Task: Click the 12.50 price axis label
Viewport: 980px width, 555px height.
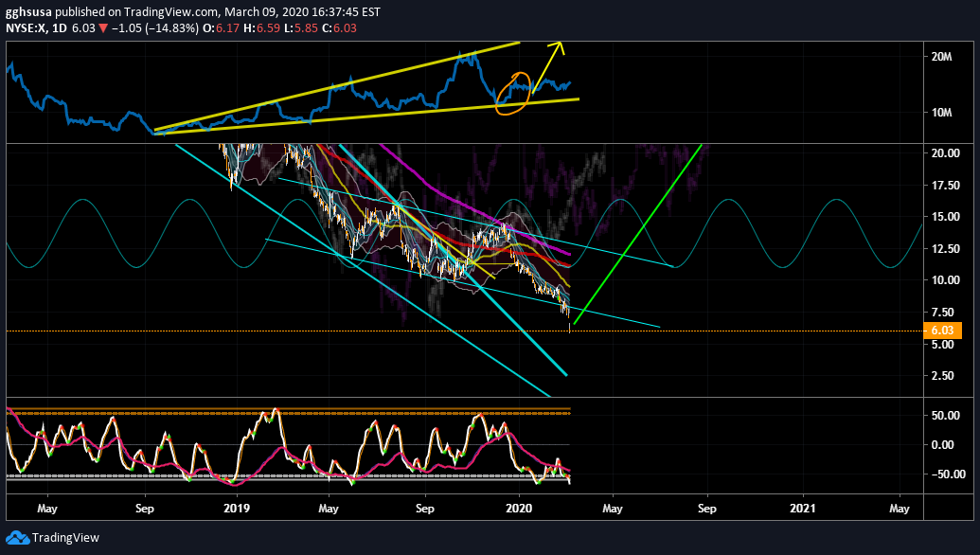Action: [946, 249]
